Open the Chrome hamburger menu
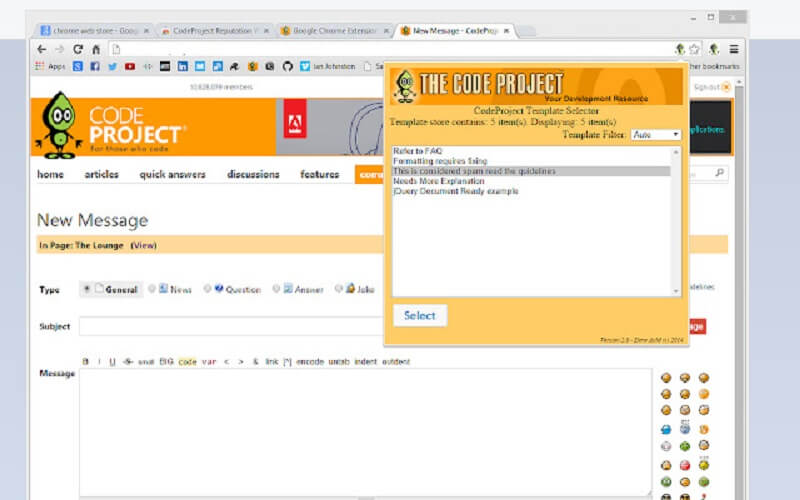 coord(734,49)
